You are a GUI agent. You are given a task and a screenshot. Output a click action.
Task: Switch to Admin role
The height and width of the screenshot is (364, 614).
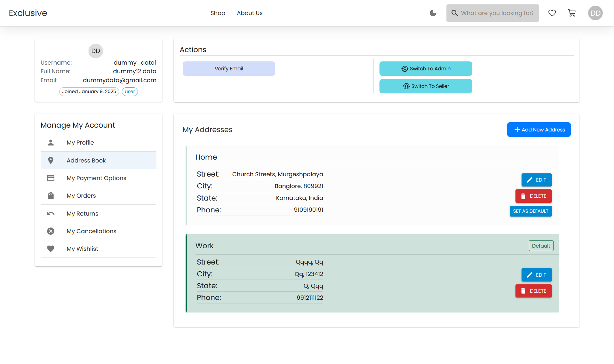[426, 69]
